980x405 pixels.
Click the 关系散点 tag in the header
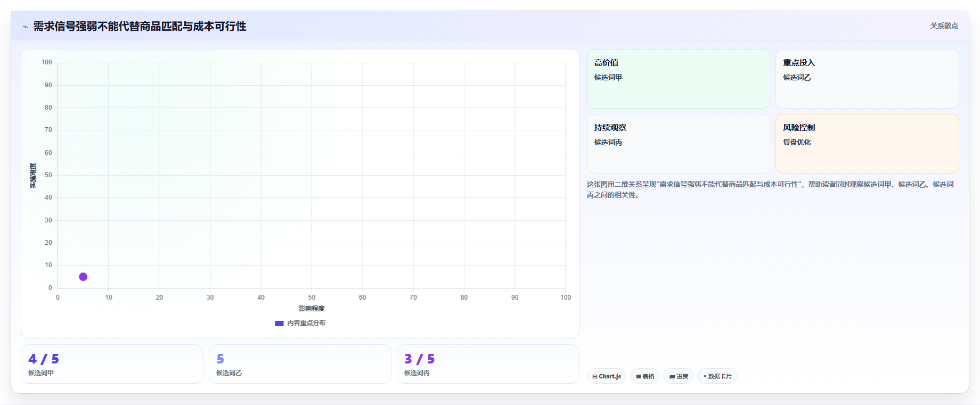point(944,26)
